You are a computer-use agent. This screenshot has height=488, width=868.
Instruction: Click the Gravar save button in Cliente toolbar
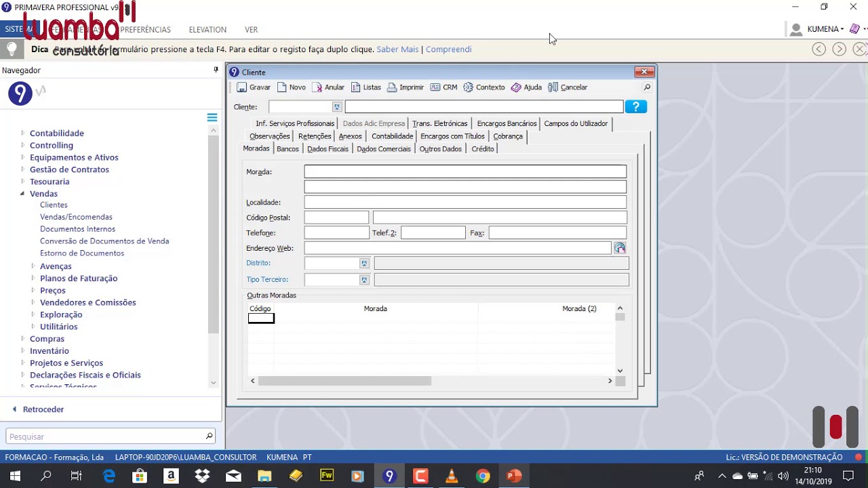pos(254,87)
